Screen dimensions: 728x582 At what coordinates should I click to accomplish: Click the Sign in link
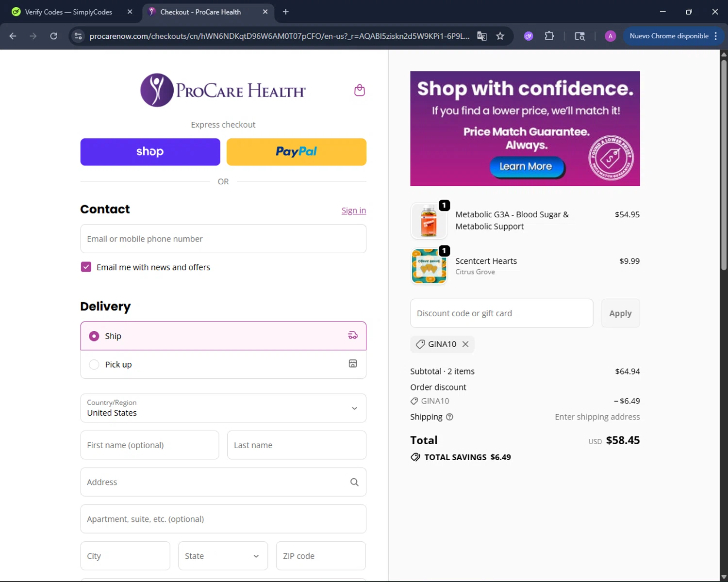354,210
